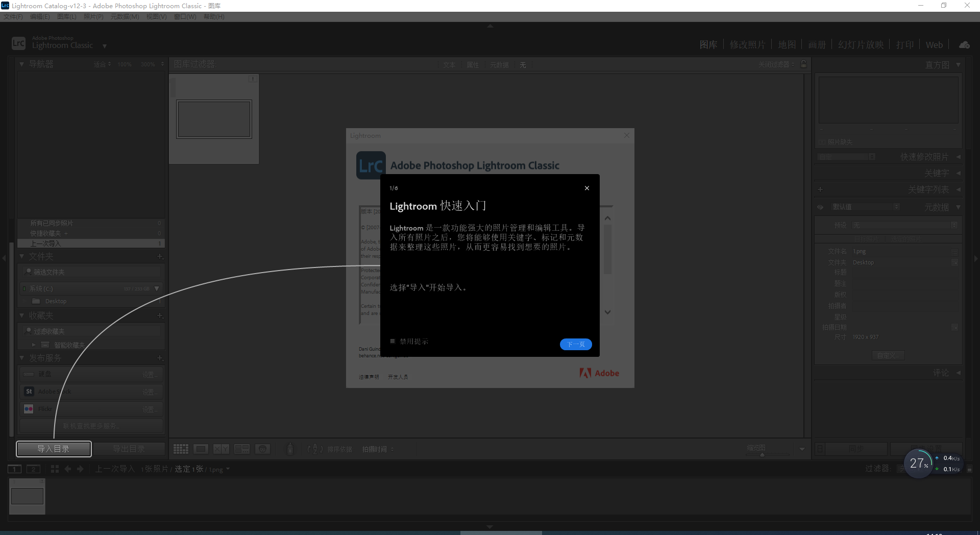Screen dimensions: 980x535
Task: Click 下一页 in the quick start dialog
Action: [x=576, y=345]
